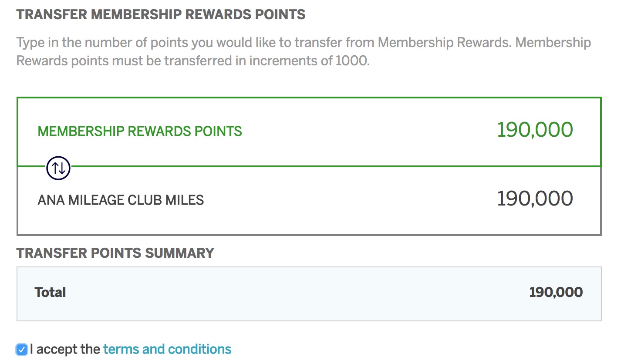Click the bold 190,000 total value
The height and width of the screenshot is (364, 621).
click(x=556, y=292)
